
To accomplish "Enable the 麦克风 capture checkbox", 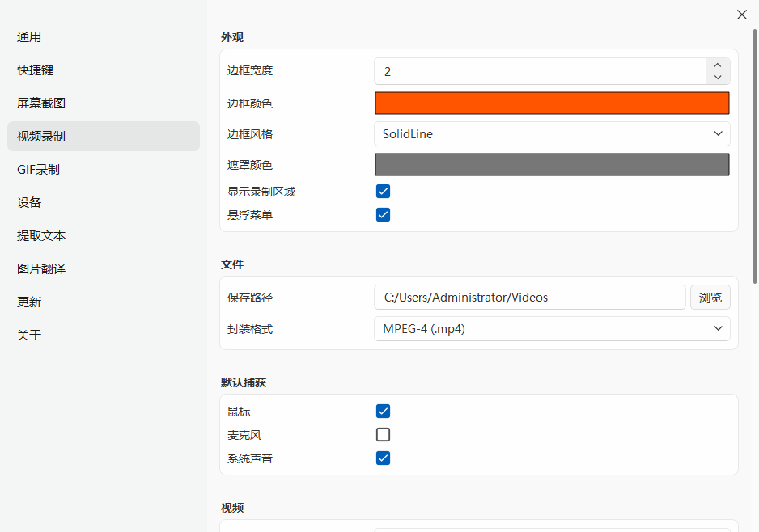I will [383, 434].
